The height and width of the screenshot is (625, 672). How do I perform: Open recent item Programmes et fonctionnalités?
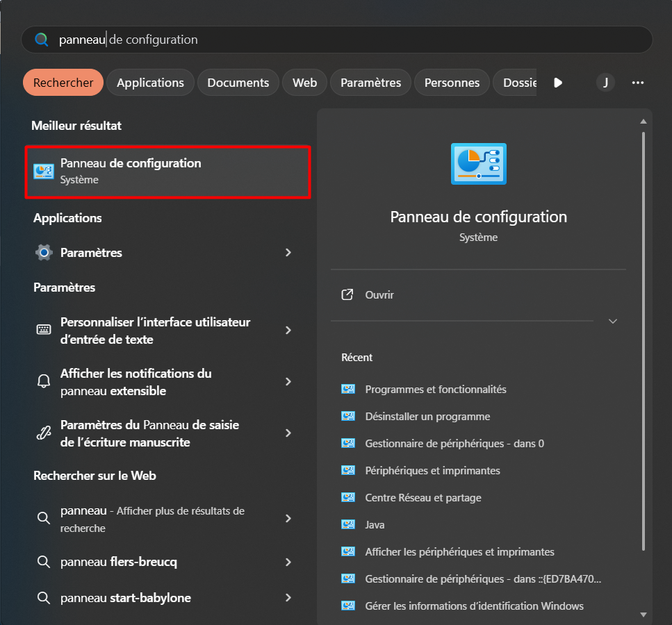tap(436, 390)
